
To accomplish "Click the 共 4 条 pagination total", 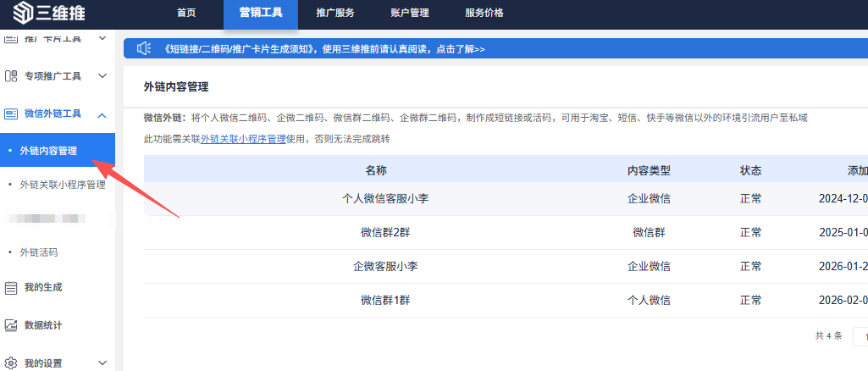I will pyautogui.click(x=829, y=335).
